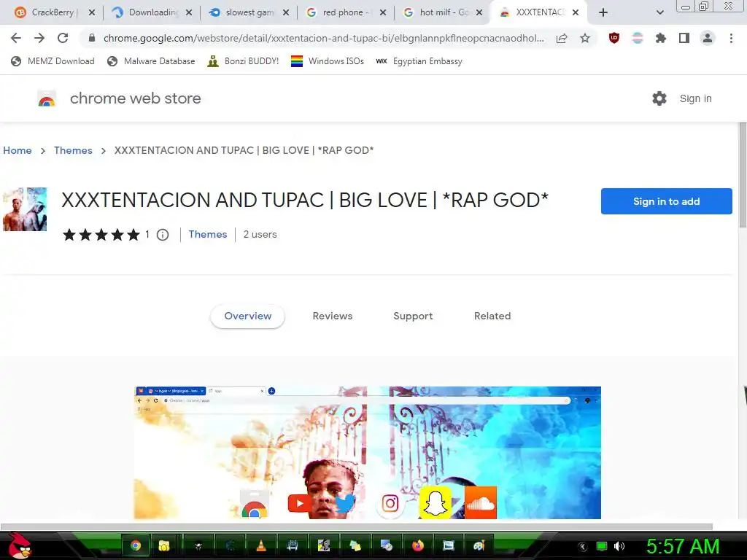Viewport: 747px width, 560px height.
Task: Open the Extensions puzzle-piece menu
Action: (x=661, y=38)
